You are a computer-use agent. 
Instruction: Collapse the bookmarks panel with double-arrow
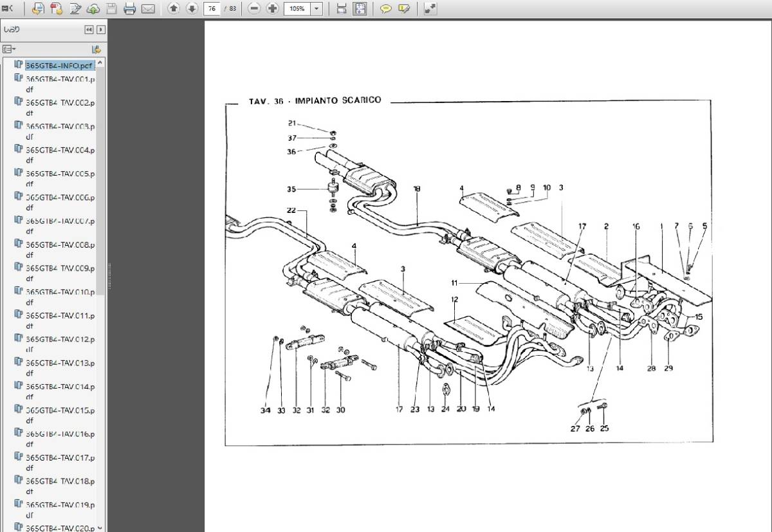pyautogui.click(x=89, y=30)
